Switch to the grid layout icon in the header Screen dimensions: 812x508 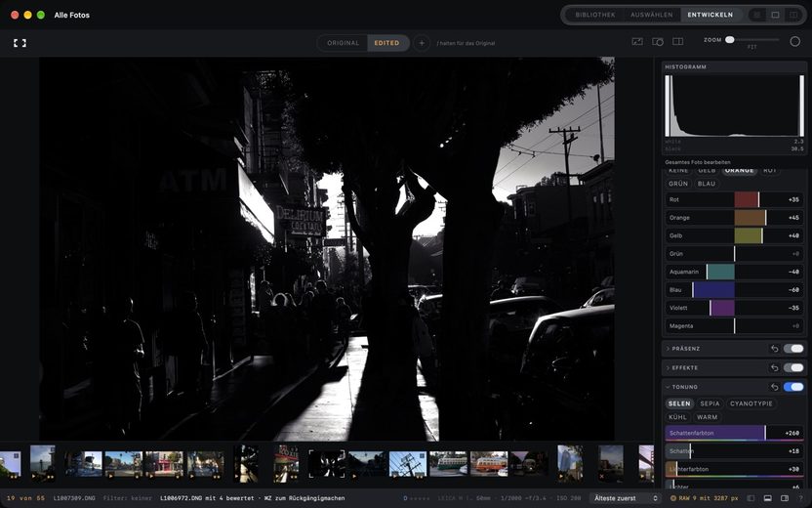[757, 15]
